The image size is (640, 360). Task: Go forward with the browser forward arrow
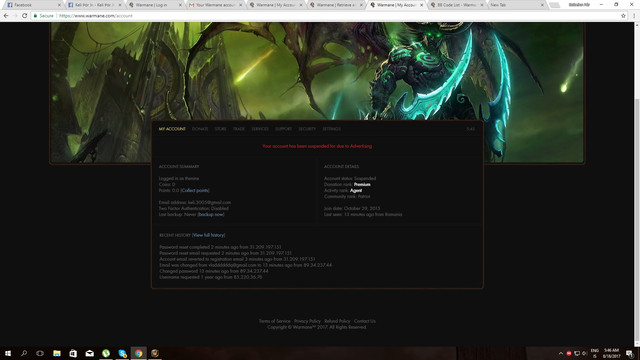click(15, 16)
